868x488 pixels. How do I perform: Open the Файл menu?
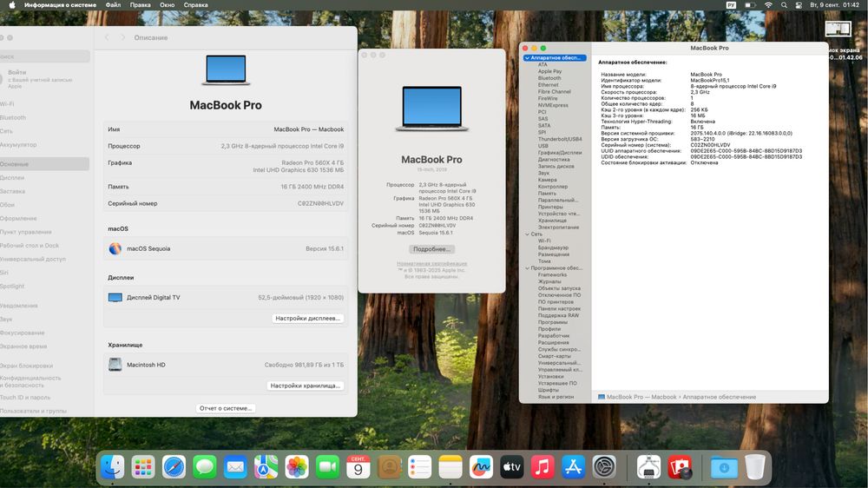pyautogui.click(x=113, y=5)
